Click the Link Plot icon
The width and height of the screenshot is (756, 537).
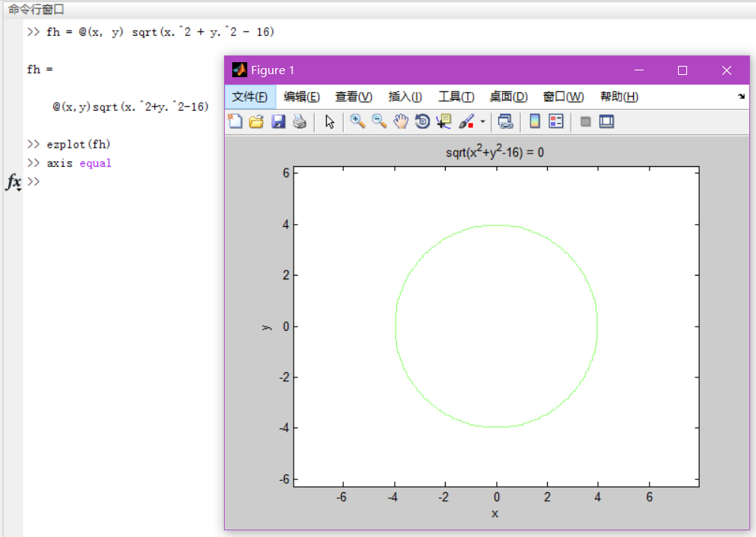[505, 121]
